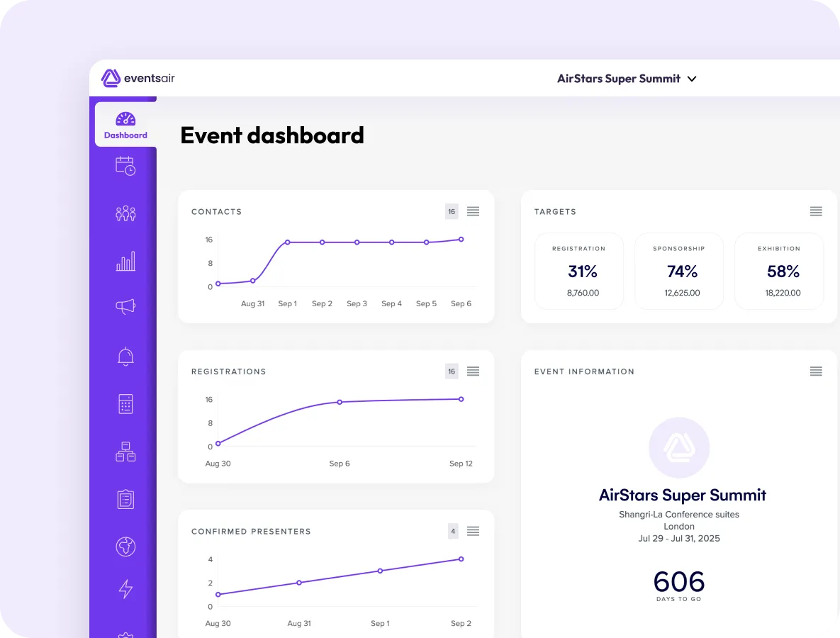Click the Sep 12 point on Registrations chart

(461, 399)
